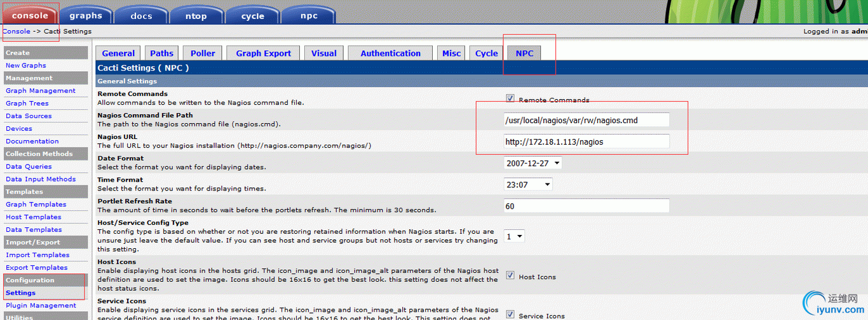Open Settings in the sidebar

20,293
